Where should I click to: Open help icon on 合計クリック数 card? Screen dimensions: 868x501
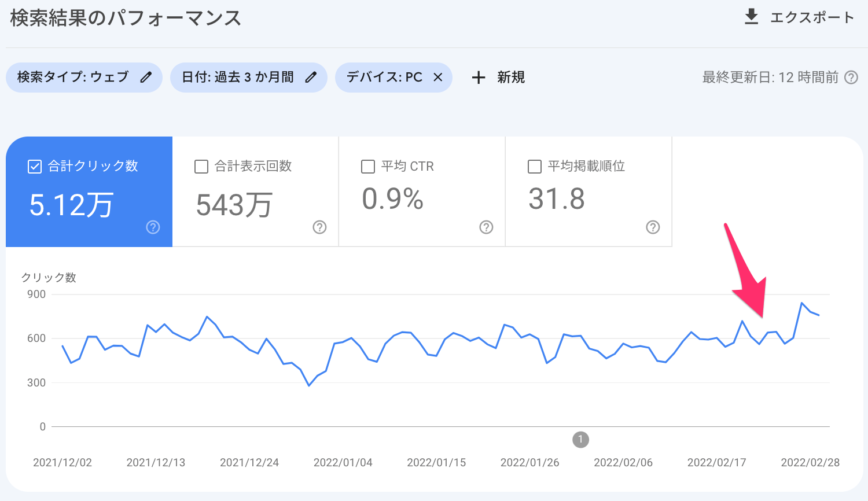(x=153, y=227)
